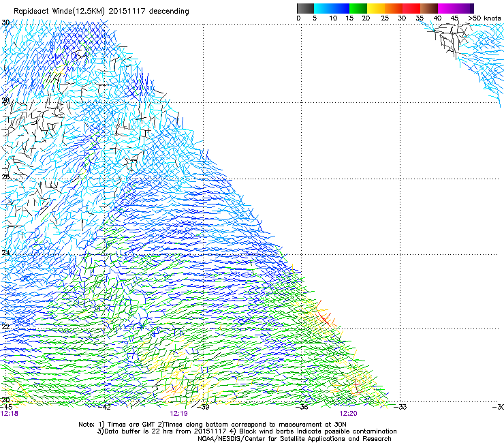This screenshot has width=504, height=443.
Task: Click the "24" latitude axis label
Action: click(x=5, y=253)
